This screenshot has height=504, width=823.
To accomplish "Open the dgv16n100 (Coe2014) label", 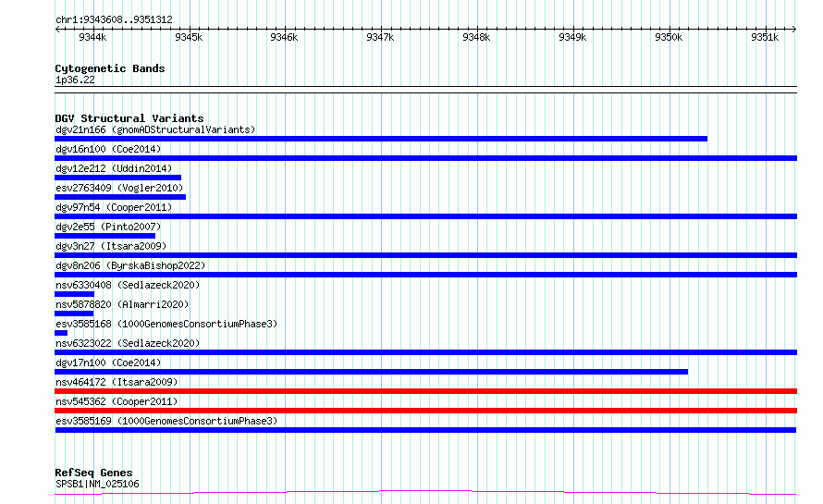I will 108,149.
